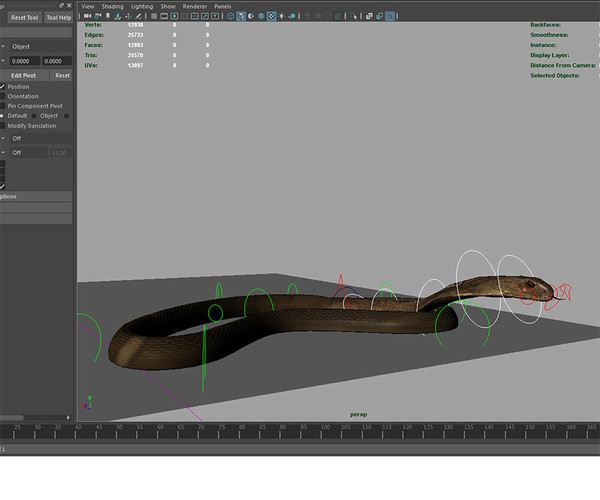Toggle the Resolution Gate icon
This screenshot has width=600, height=500.
coord(174,16)
